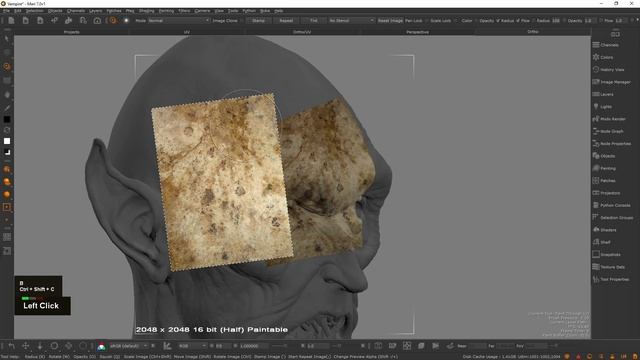Select the active orange Paint Through tool in top toolbar
640x360 pixels.
113,20
